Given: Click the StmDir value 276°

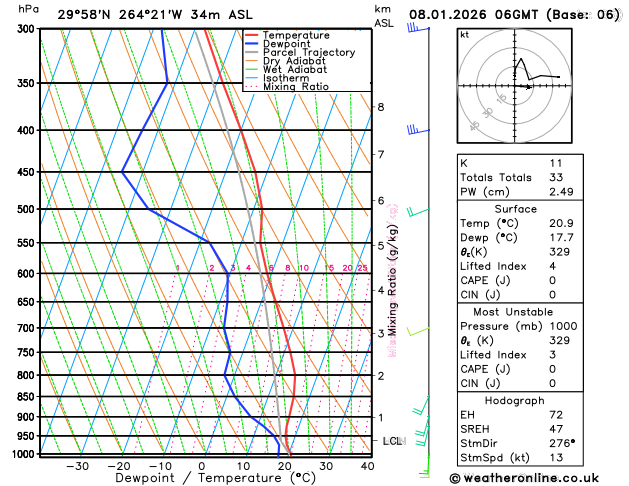Looking at the screenshot, I should point(562,443).
